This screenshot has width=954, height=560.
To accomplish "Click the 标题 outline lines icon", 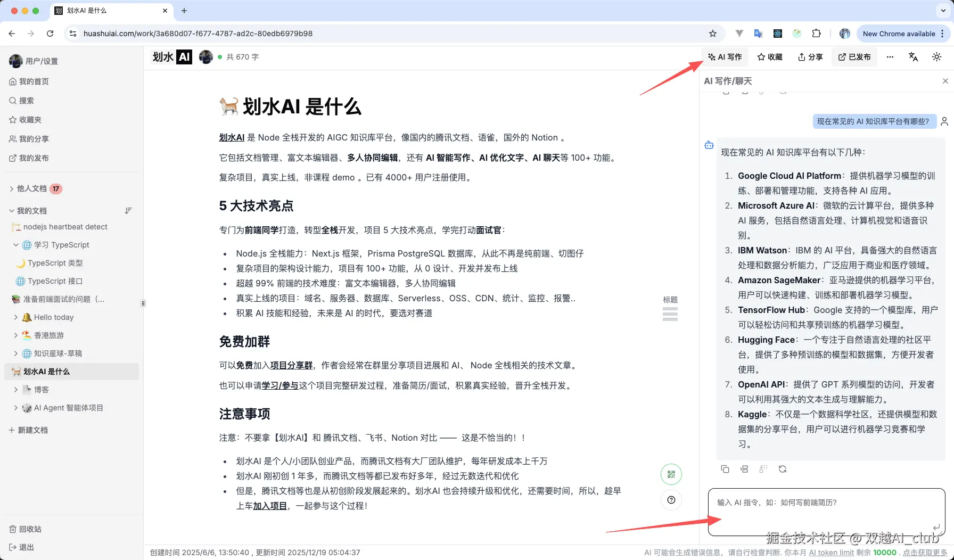I will click(x=670, y=314).
